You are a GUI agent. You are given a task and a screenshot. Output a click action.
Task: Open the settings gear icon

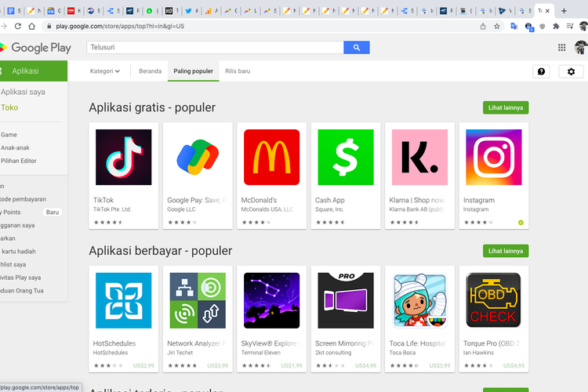pos(571,71)
